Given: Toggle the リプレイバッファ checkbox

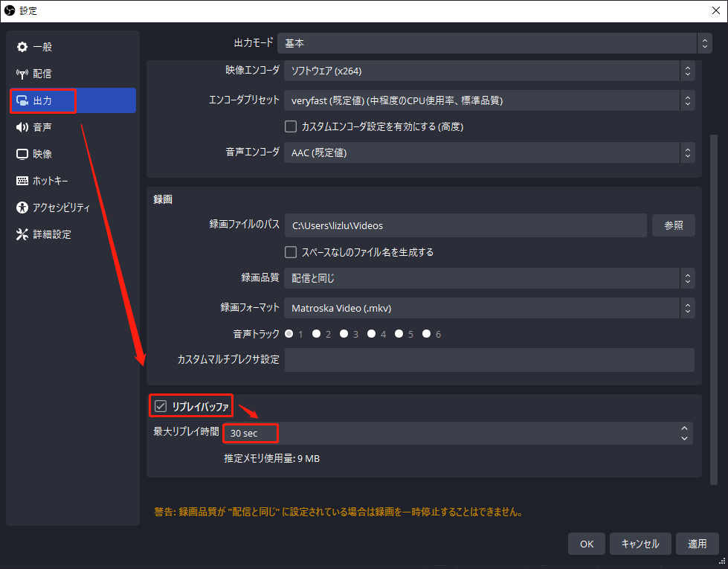Looking at the screenshot, I should point(161,406).
